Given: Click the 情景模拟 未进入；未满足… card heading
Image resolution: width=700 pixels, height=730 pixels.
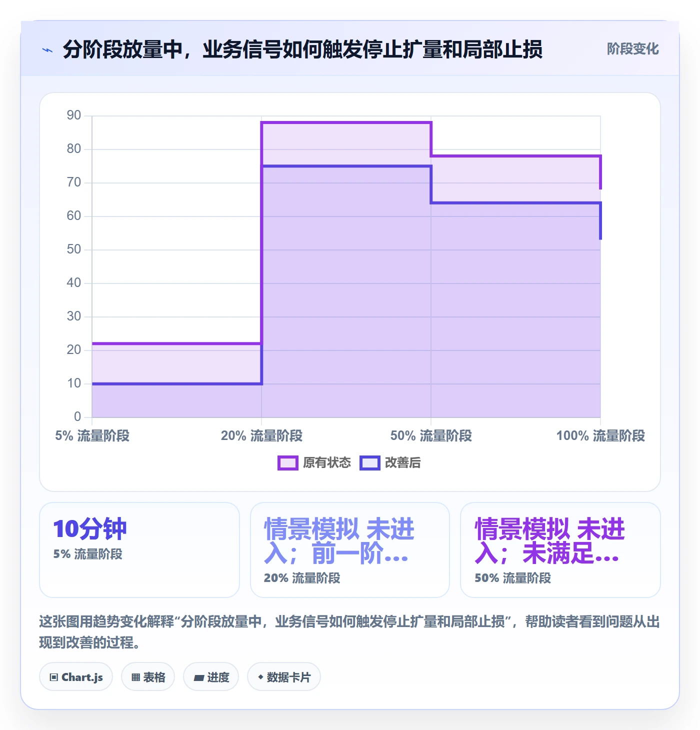Looking at the screenshot, I should tap(550, 541).
